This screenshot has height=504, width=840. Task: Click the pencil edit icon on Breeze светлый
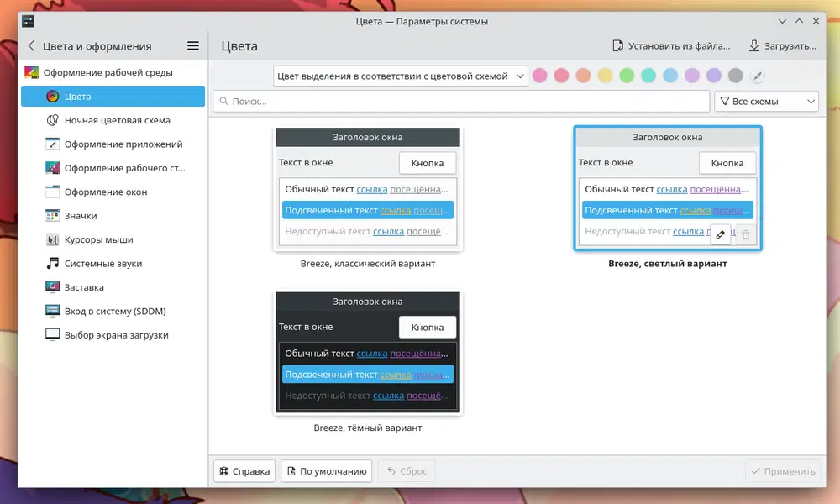721,234
